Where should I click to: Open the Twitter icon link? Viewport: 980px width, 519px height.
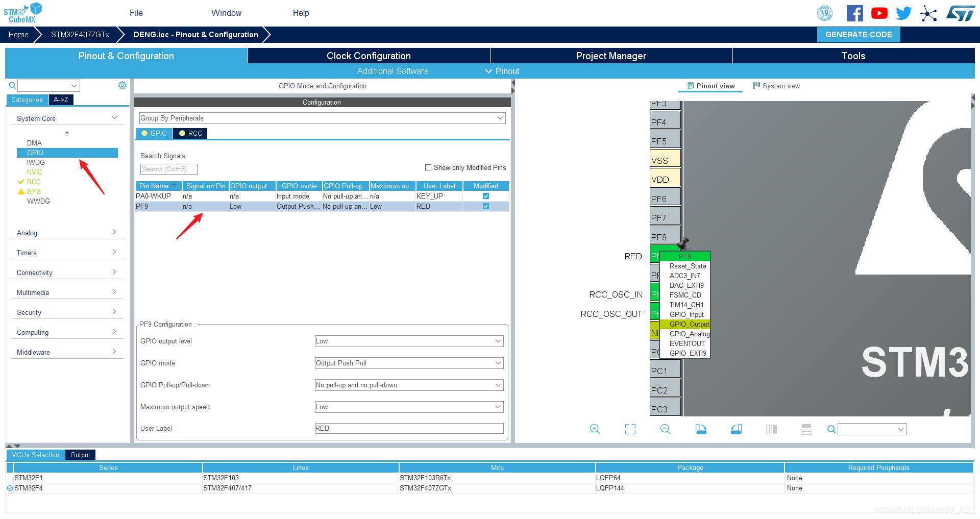(903, 13)
